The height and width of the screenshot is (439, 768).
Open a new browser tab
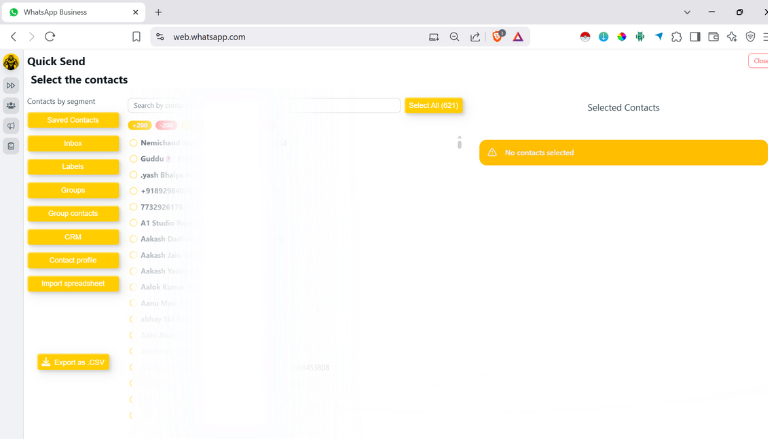pos(158,12)
